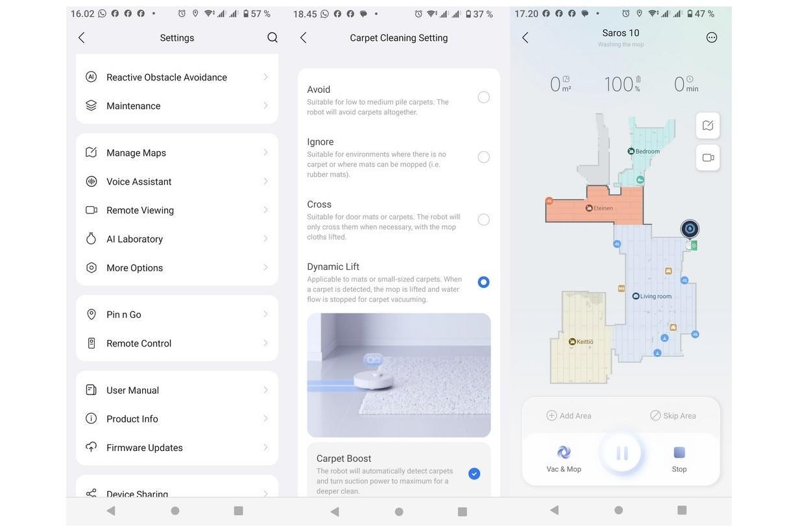Screen dimensions: 798x532
Task: Tap the search icon in Settings header
Action: click(x=272, y=38)
